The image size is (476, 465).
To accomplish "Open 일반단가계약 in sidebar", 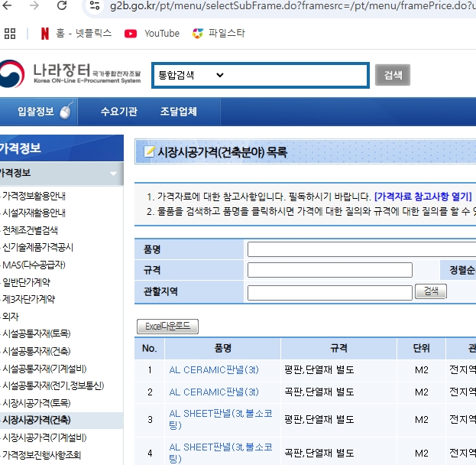I will (x=27, y=282).
